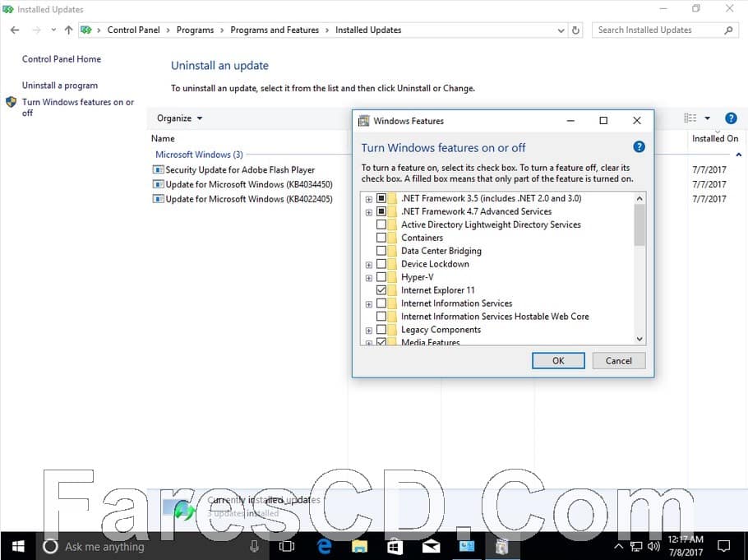Screen dimensions: 748x560
Task: Click the change view icon
Action: click(x=690, y=118)
